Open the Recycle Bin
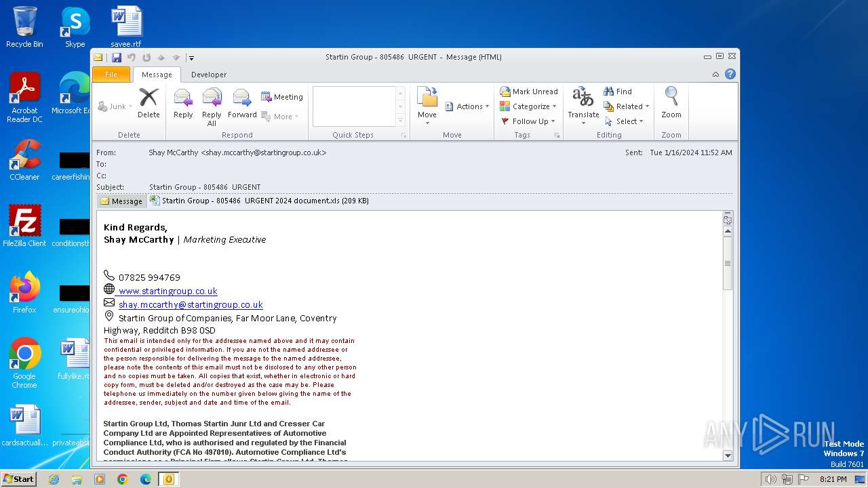The width and height of the screenshot is (868, 488). pos(24,28)
